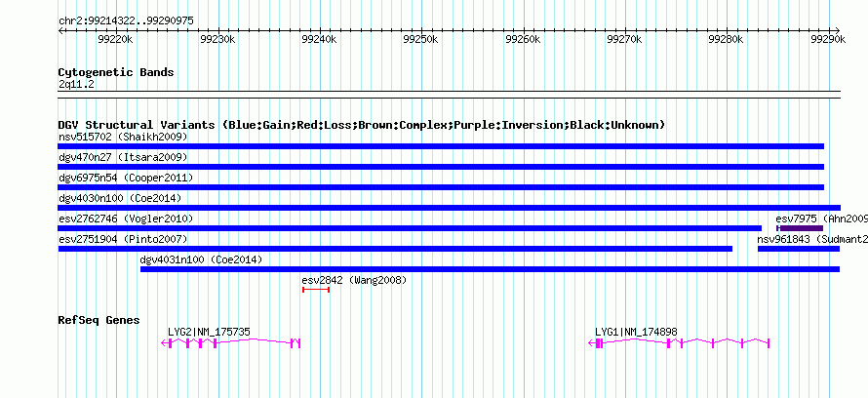Click the DGV Structural Variants track title
This screenshot has height=398, width=868.
(362, 125)
